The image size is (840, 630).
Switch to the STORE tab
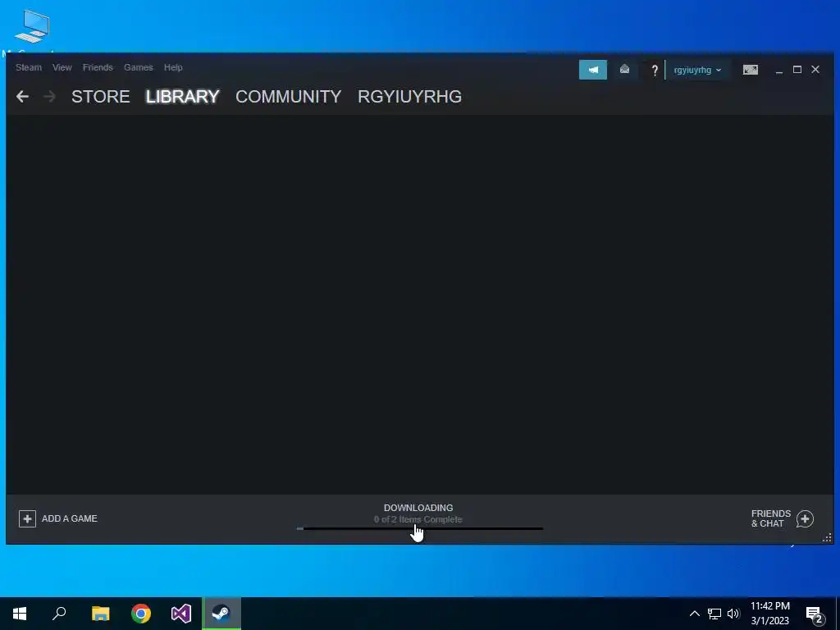tap(101, 97)
